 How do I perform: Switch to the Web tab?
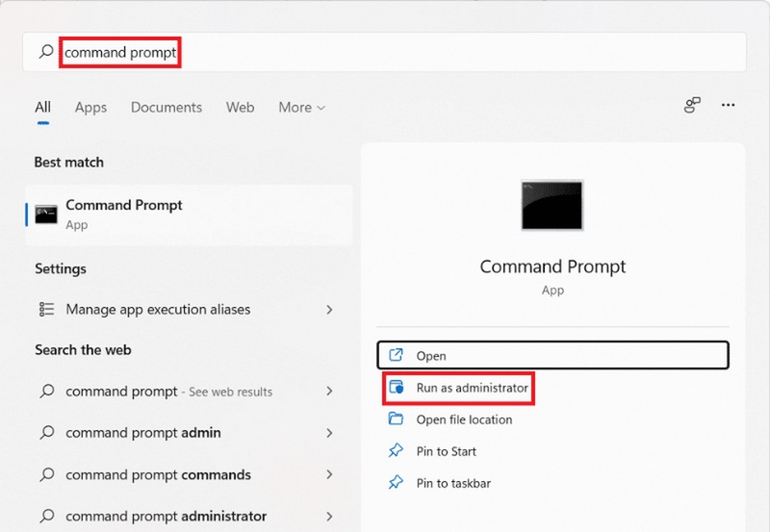click(x=240, y=107)
